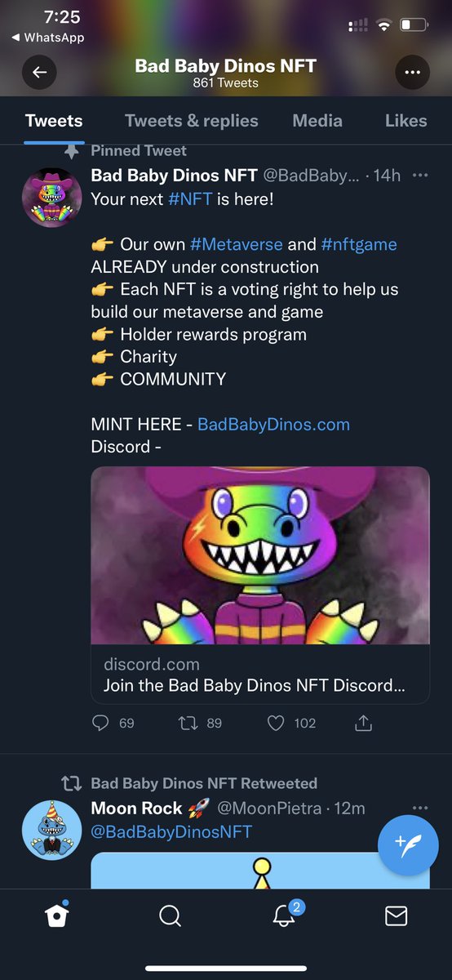This screenshot has width=452, height=980.
Task: Open Direct Messages envelope icon
Action: pos(396,916)
